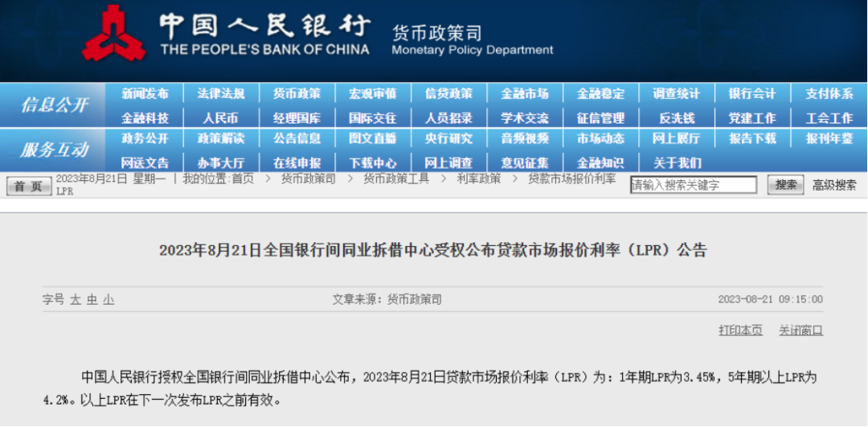868x427 pixels.
Task: Follow the 利率政策 breadcrumb link
Action: (x=478, y=179)
